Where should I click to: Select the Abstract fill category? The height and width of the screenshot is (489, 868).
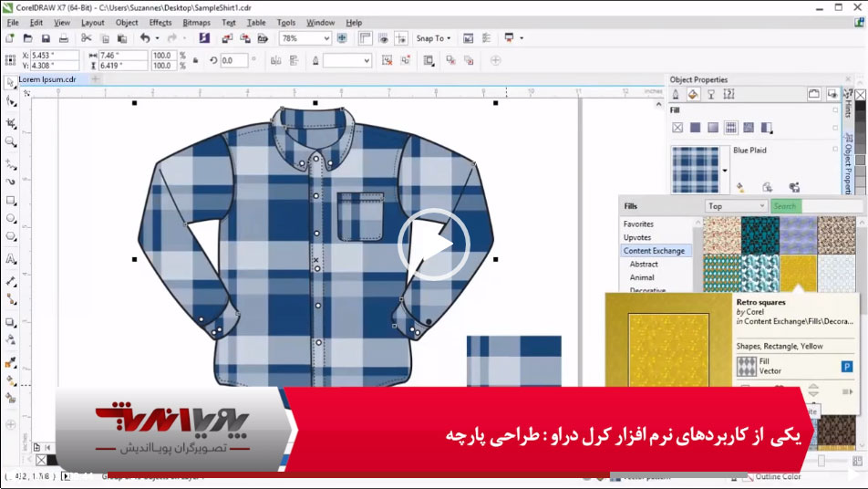[644, 265]
